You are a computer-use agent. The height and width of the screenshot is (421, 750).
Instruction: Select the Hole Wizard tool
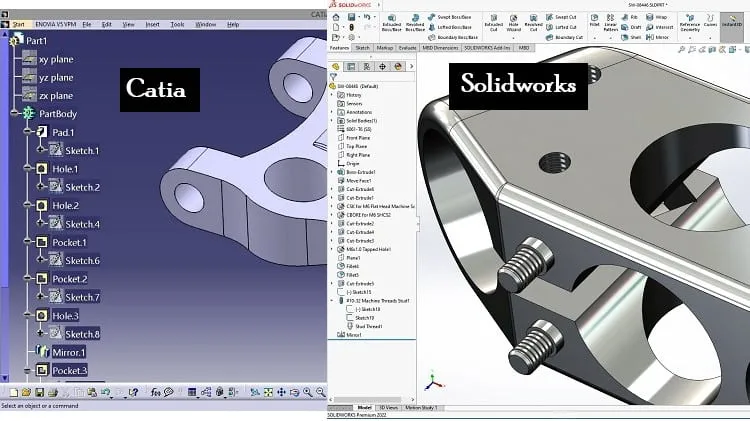point(513,22)
